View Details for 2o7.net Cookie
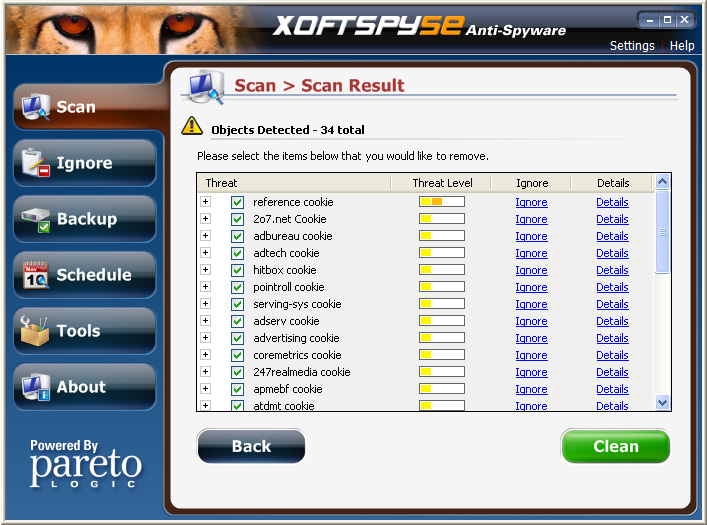This screenshot has width=707, height=525. coord(612,219)
